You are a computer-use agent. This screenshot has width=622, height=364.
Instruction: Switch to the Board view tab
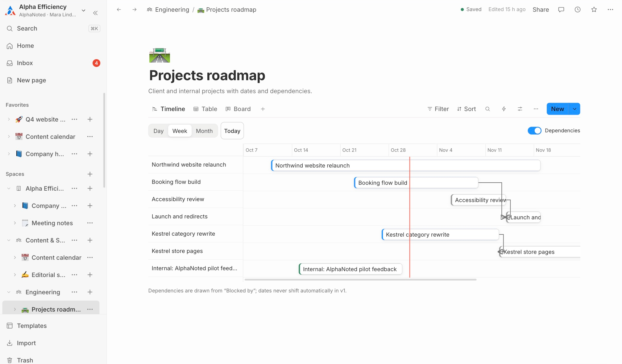coord(238,109)
